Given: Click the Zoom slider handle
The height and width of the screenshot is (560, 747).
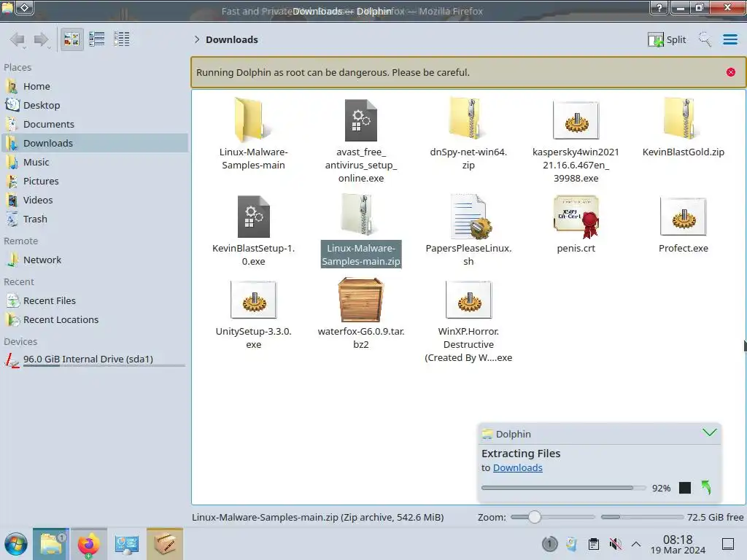Looking at the screenshot, I should 535,517.
